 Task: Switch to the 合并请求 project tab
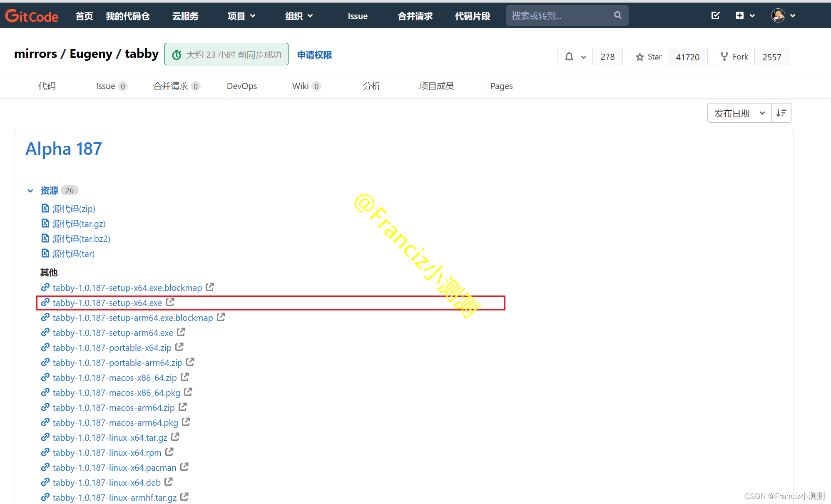pos(177,86)
